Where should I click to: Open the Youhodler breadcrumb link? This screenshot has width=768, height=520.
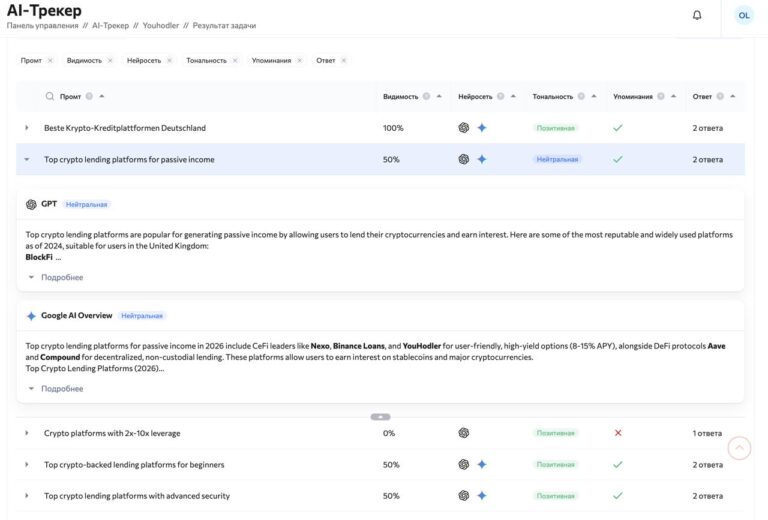(159, 25)
